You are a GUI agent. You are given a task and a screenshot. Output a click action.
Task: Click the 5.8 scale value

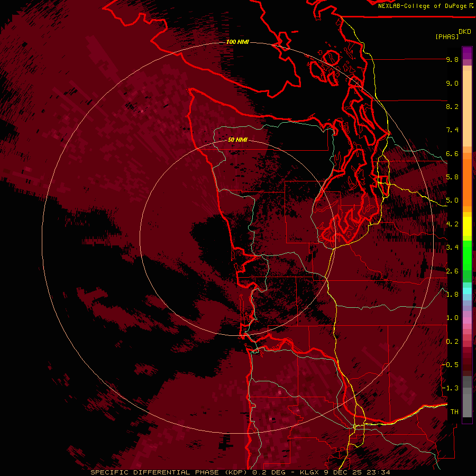(452, 177)
